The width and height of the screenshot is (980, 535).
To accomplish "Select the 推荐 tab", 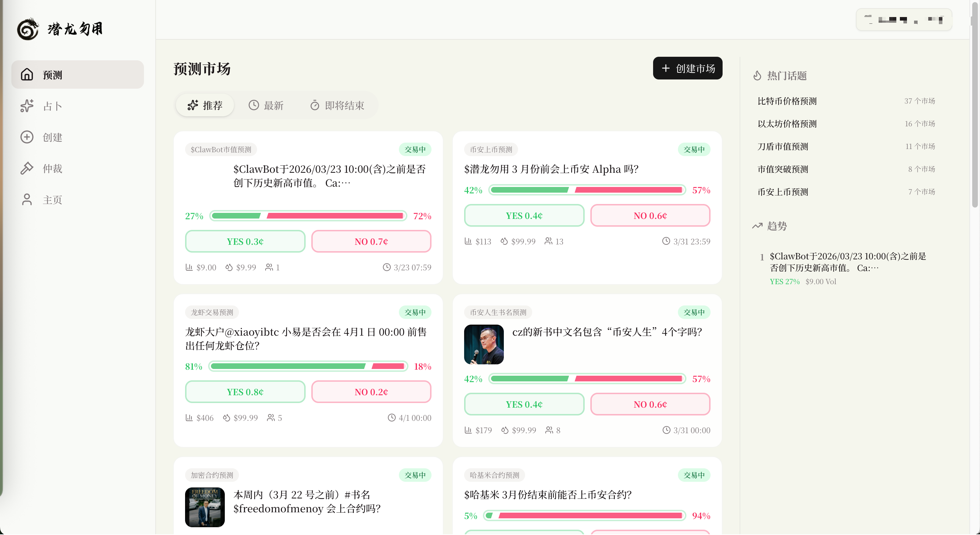I will point(205,105).
